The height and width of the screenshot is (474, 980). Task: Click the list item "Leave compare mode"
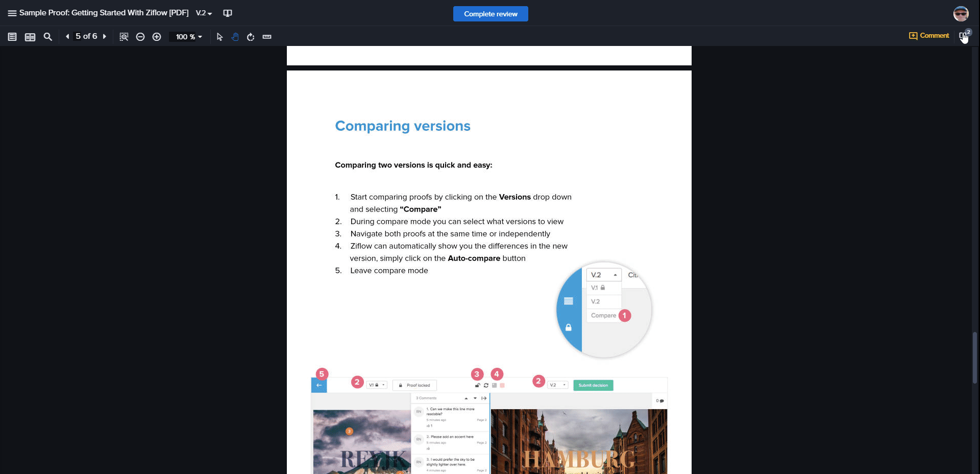click(x=389, y=271)
